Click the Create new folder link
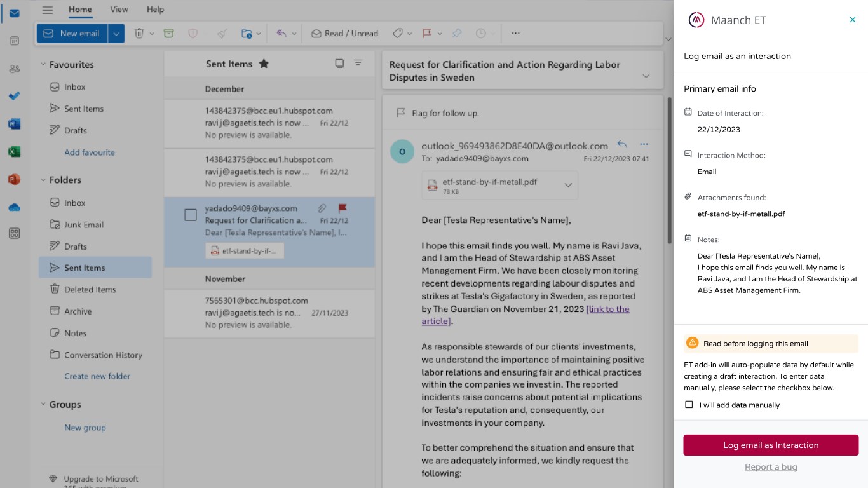Viewport: 868px width, 488px height. [x=97, y=376]
